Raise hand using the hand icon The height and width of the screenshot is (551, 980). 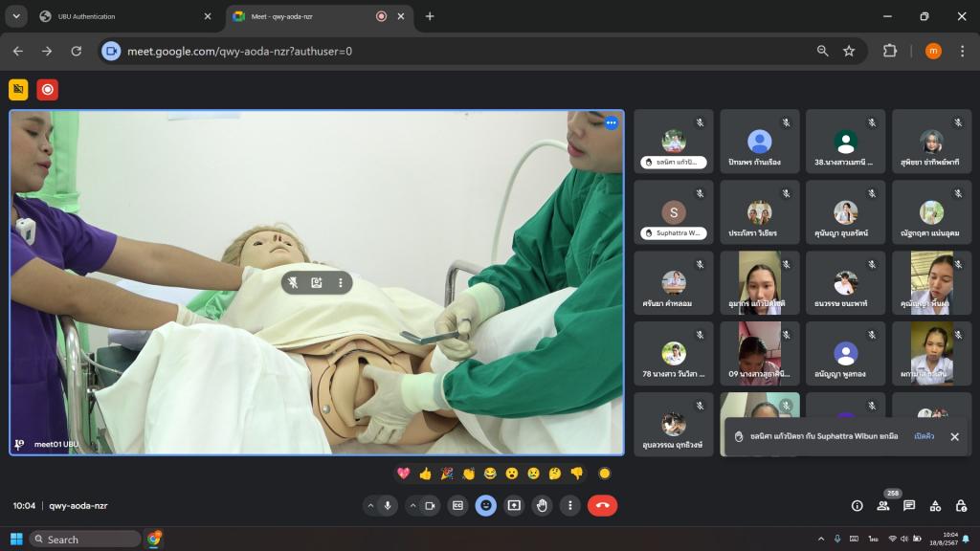[x=542, y=505]
